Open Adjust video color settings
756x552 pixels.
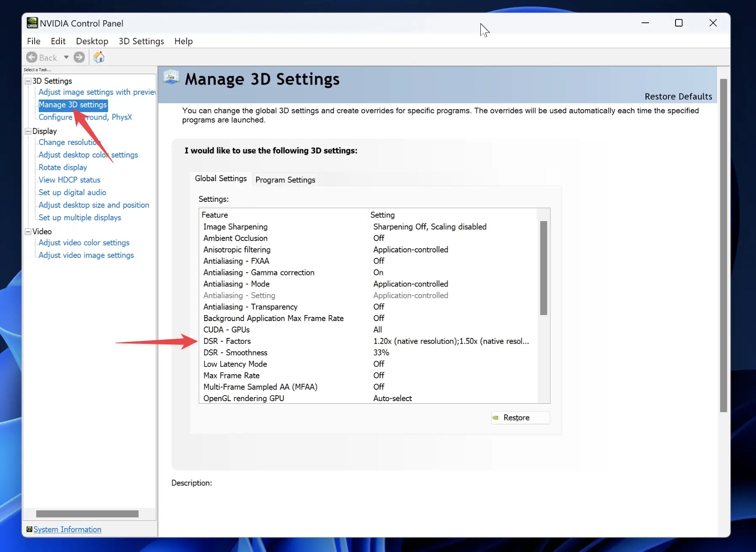point(84,243)
